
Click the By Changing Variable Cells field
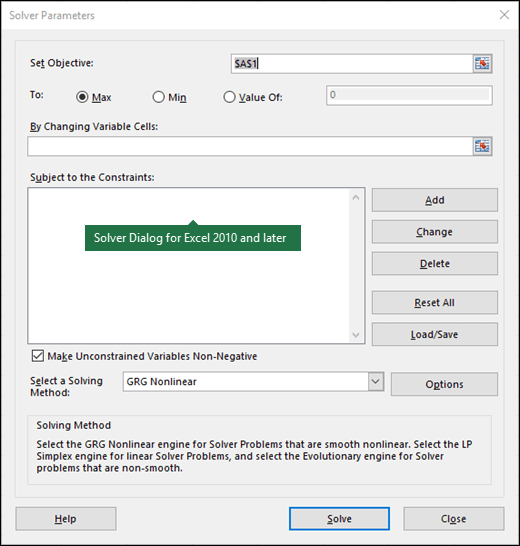click(x=250, y=146)
